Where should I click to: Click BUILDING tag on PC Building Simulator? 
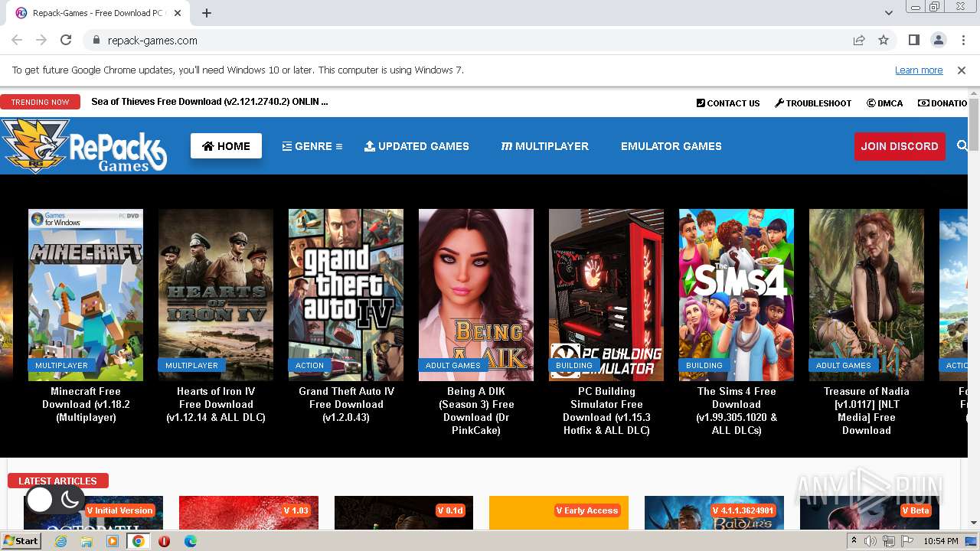(573, 365)
